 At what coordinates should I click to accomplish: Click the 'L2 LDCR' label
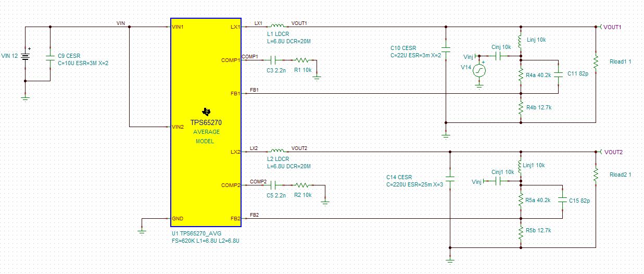[x=277, y=159]
